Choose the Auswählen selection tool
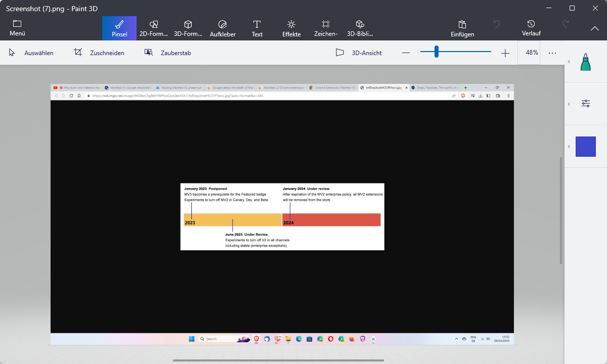607x364 pixels. pos(31,53)
